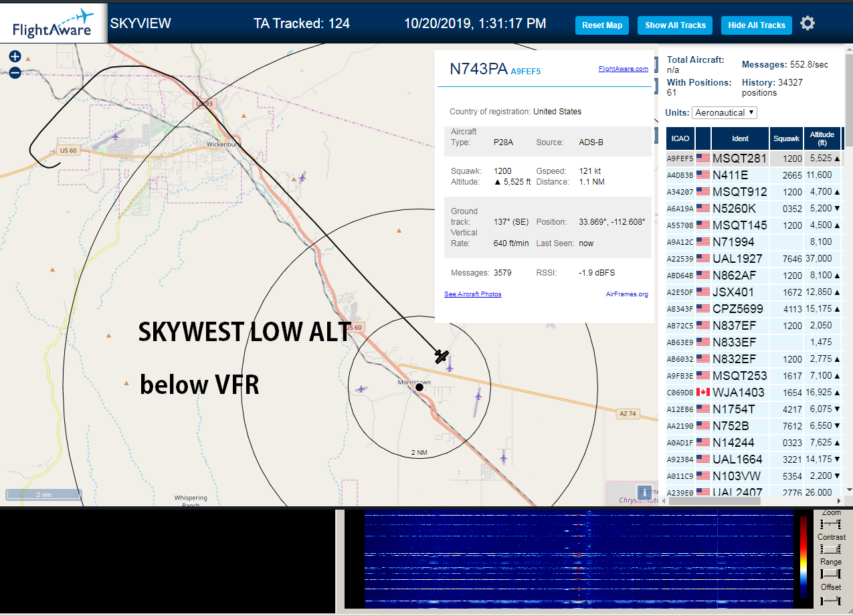Click Wickenburg town label on map
This screenshot has width=853, height=616.
(222, 144)
